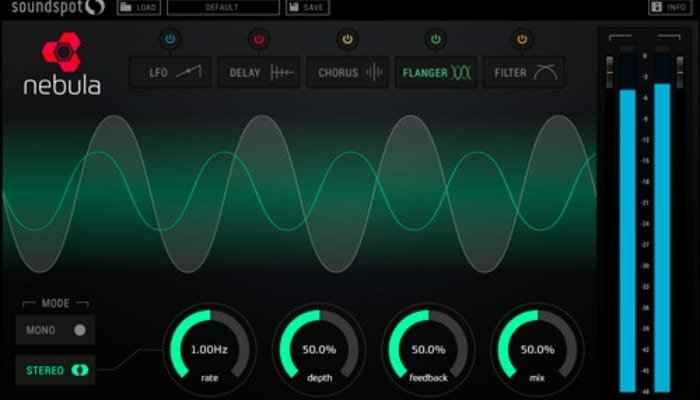Image resolution: width=700 pixels, height=400 pixels.
Task: Click the Load preset button
Action: pyautogui.click(x=139, y=7)
